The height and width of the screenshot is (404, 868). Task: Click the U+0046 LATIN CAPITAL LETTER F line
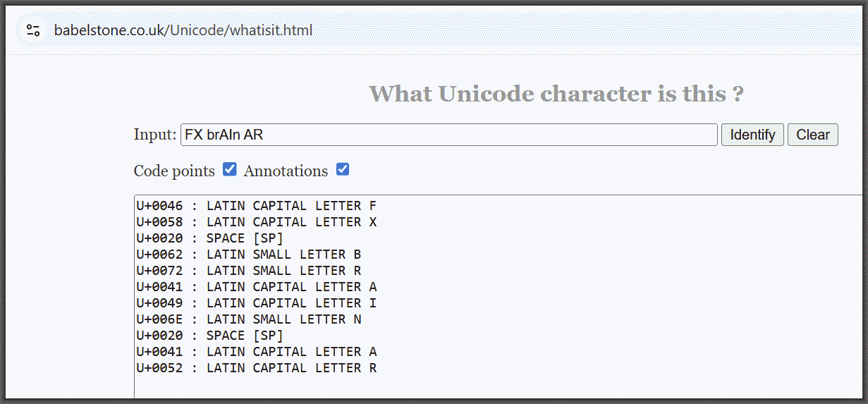click(256, 206)
